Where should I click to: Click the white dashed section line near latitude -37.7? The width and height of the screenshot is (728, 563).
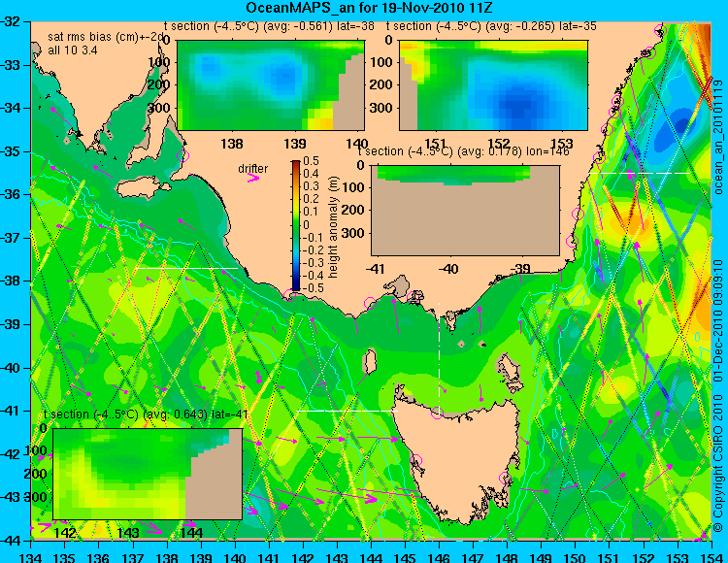186,268
